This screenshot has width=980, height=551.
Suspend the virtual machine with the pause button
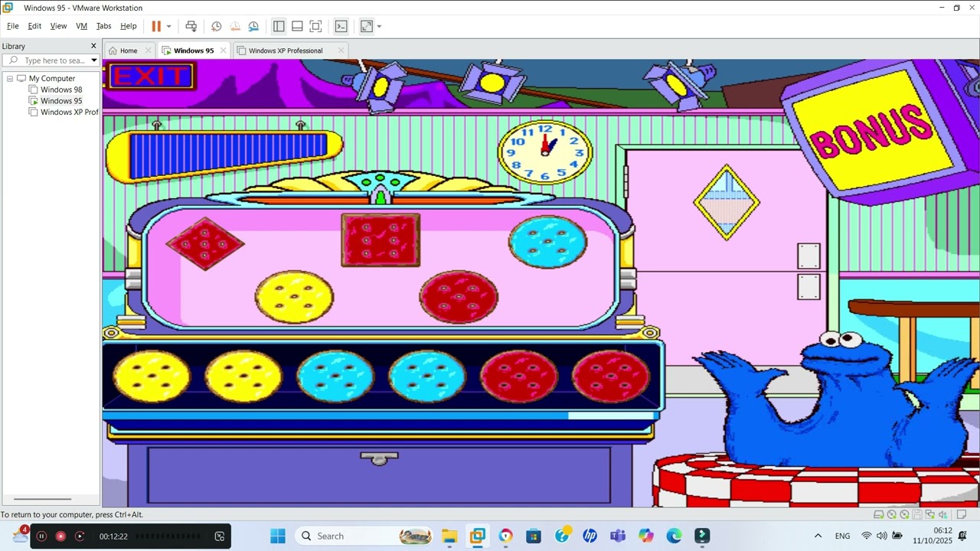156,26
